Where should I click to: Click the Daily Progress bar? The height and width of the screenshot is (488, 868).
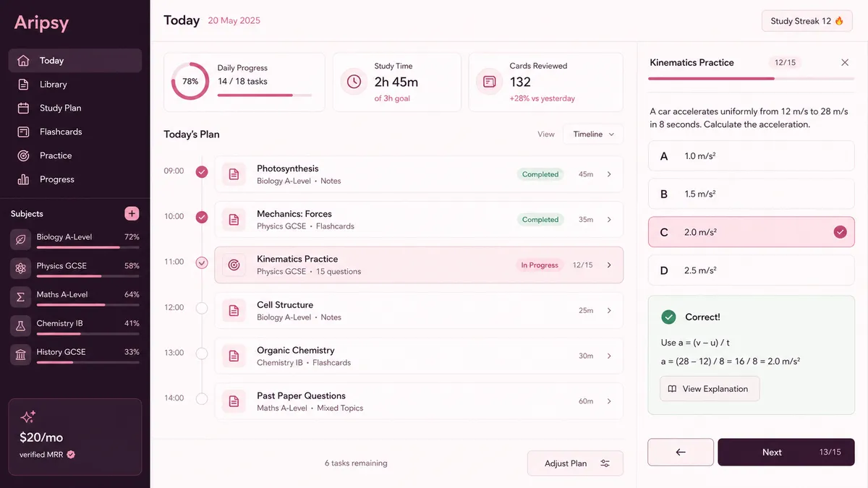265,95
